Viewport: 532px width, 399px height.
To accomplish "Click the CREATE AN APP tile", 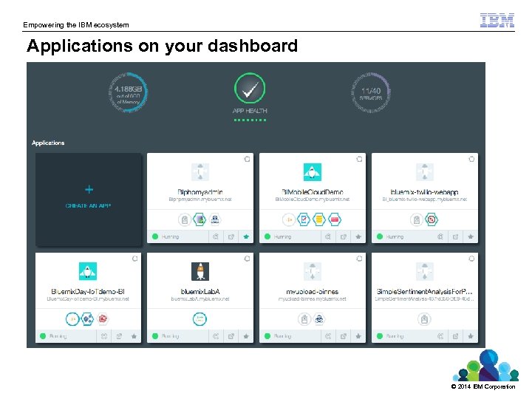I will (x=88, y=199).
